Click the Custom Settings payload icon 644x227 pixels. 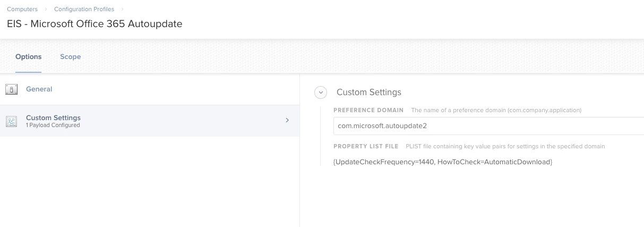(x=11, y=121)
